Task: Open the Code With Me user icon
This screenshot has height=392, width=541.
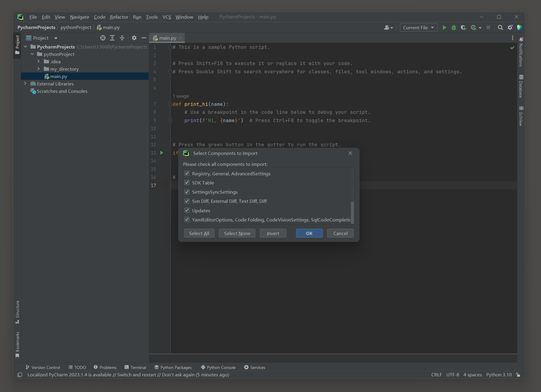Action: tap(388, 27)
